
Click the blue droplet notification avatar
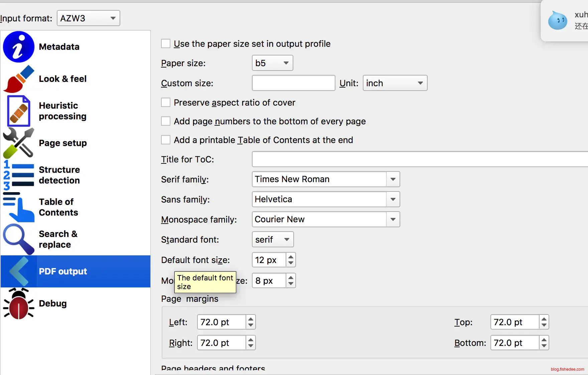tap(557, 21)
